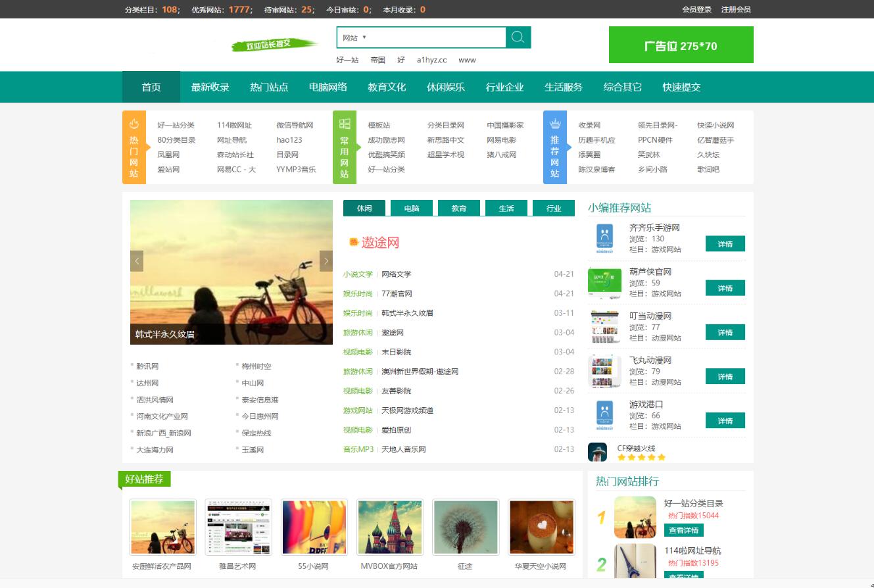874x588 pixels.
Task: Open the 注册会员 link
Action: click(736, 9)
